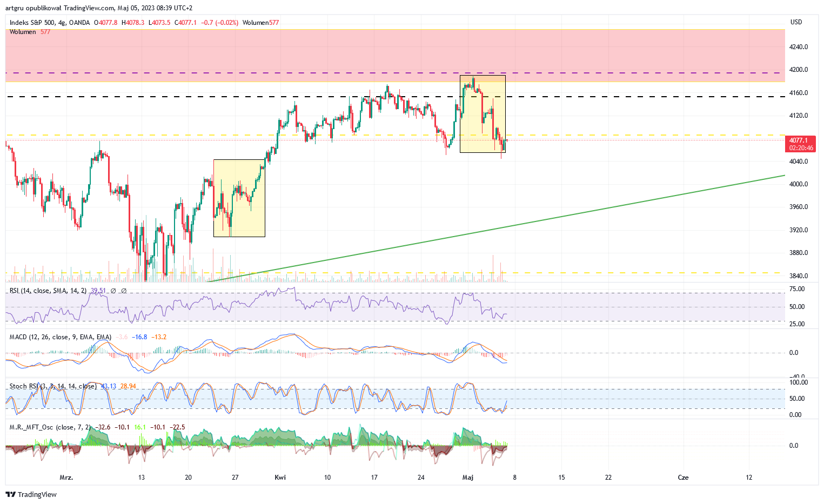Click the 'Mrz.' label on the time axis
824x504 pixels.
[x=66, y=478]
